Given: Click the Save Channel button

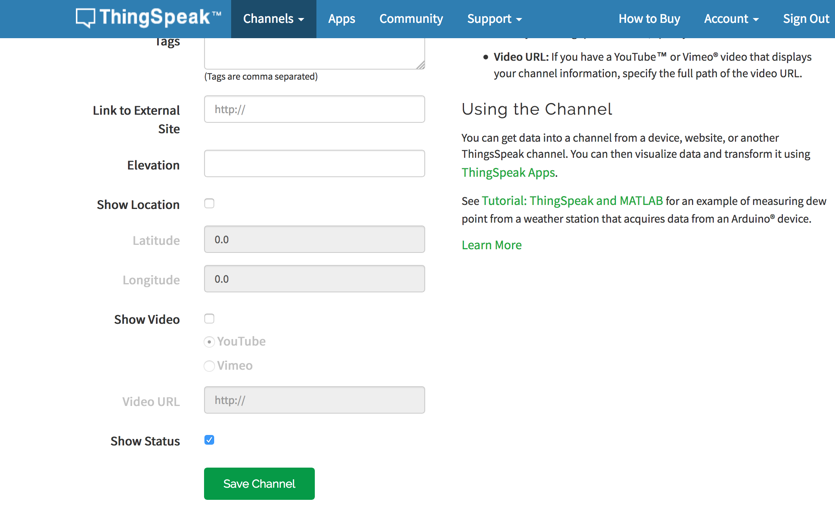Looking at the screenshot, I should [x=259, y=483].
